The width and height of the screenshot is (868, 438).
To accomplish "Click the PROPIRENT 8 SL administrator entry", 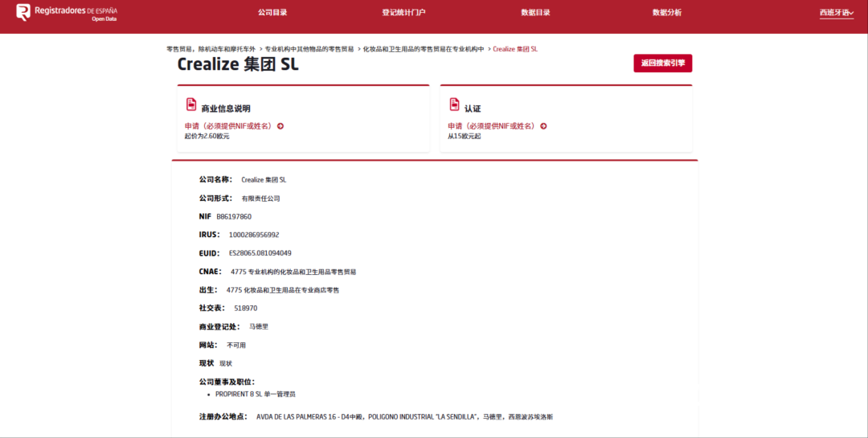I will [x=256, y=395].
